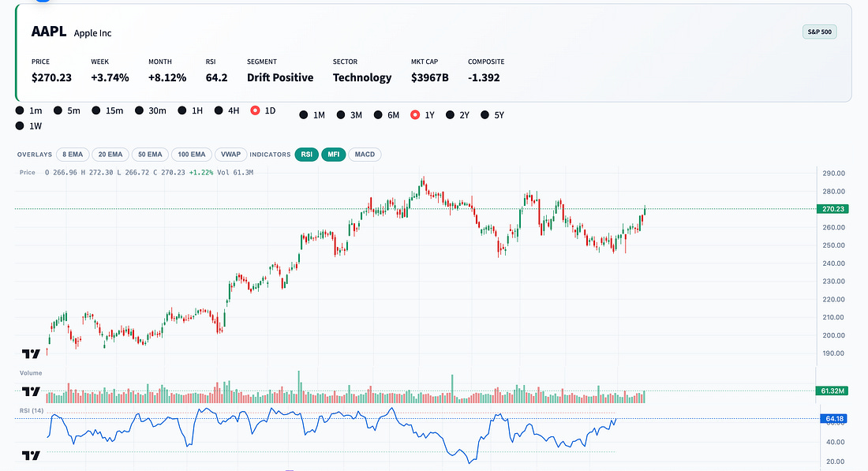Image resolution: width=868 pixels, height=471 pixels.
Task: Click the OVERLAYS section label
Action: click(34, 155)
